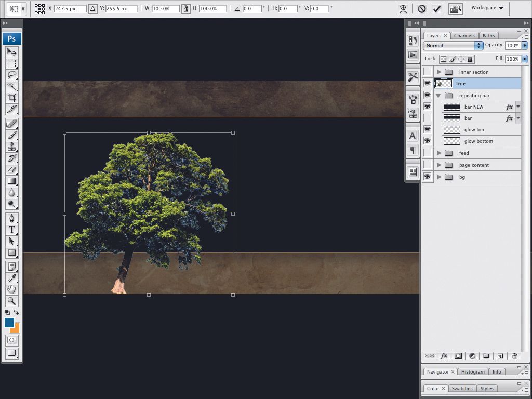Image resolution: width=532 pixels, height=399 pixels.
Task: Open the layer blending mode dropdown
Action: pyautogui.click(x=452, y=46)
